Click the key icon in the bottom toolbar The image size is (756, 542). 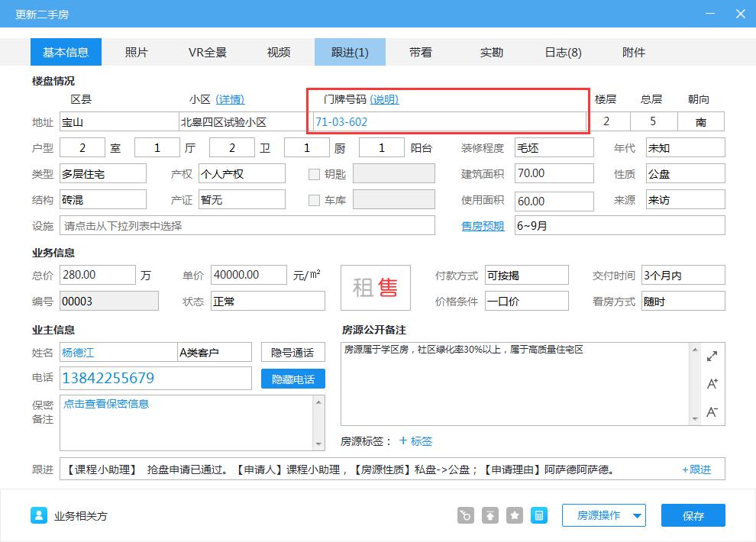(x=465, y=515)
